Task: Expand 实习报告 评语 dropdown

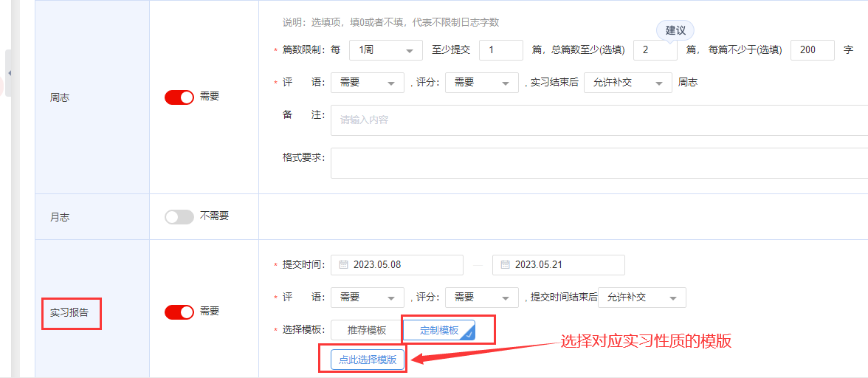Action: tap(367, 298)
